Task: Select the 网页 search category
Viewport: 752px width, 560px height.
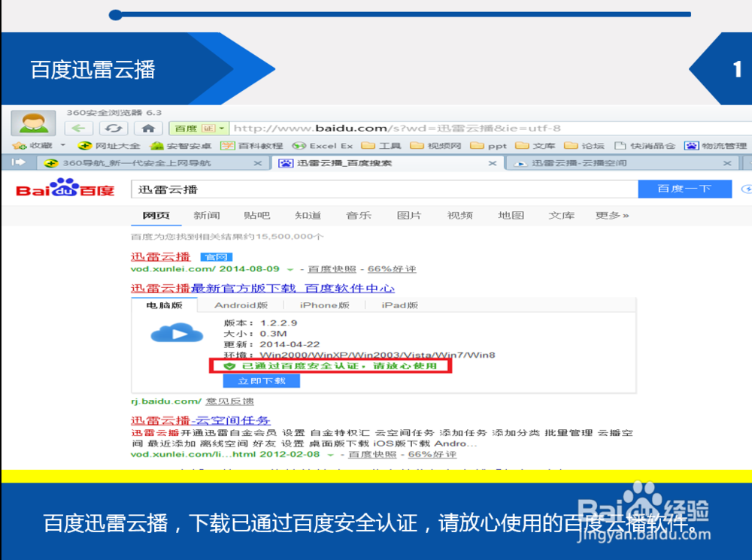Action: tap(156, 215)
